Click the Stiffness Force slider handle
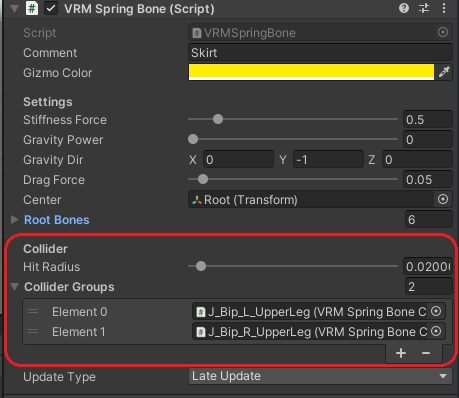Viewport: 459px width, 398px height. coord(218,119)
